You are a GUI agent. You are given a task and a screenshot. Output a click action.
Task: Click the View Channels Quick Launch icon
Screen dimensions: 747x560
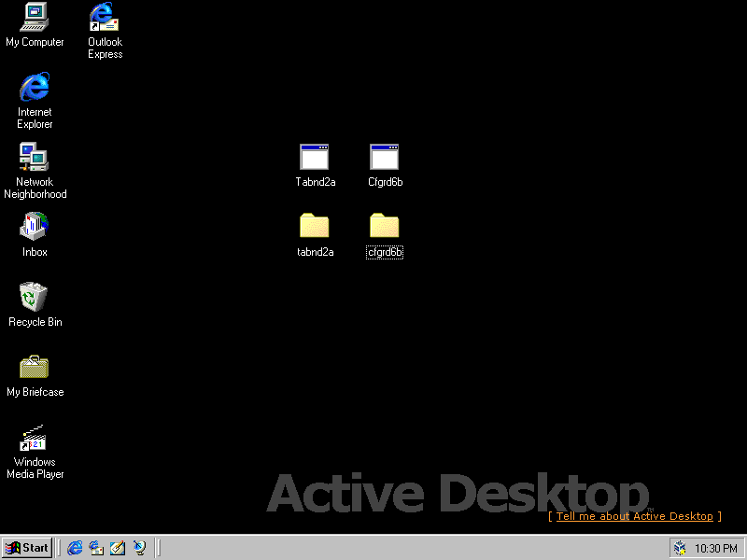click(x=139, y=548)
